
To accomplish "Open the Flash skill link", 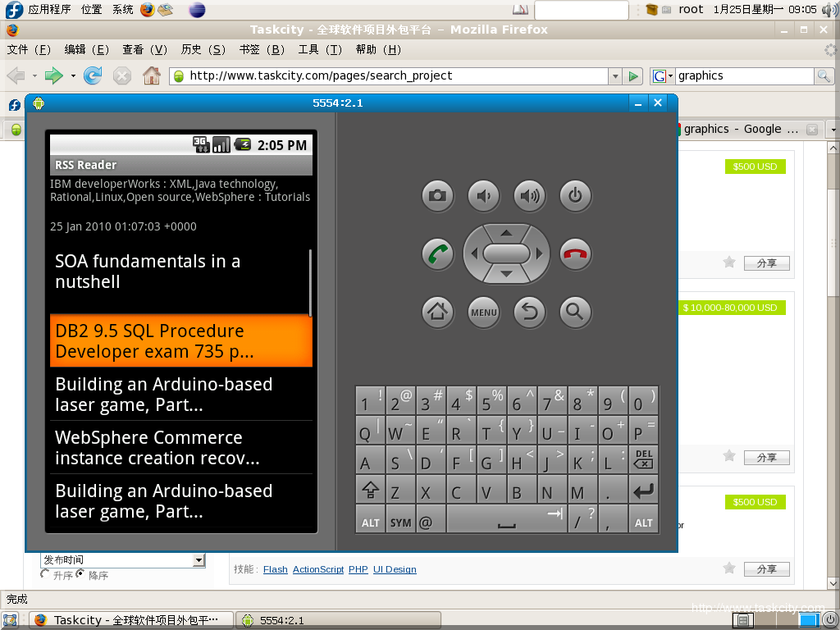I will [x=275, y=569].
